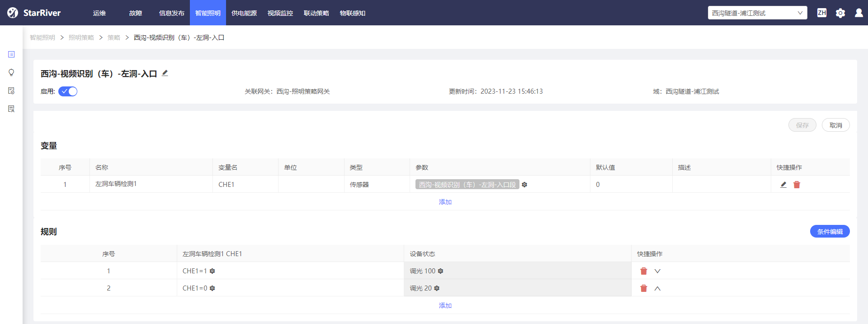Image resolution: width=868 pixels, height=324 pixels.
Task: Open the 物联感知 menu
Action: pos(353,13)
